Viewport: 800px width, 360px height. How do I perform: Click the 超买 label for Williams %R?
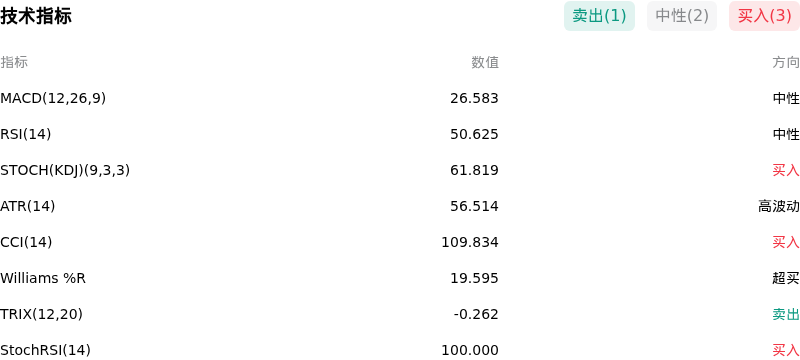click(x=786, y=278)
